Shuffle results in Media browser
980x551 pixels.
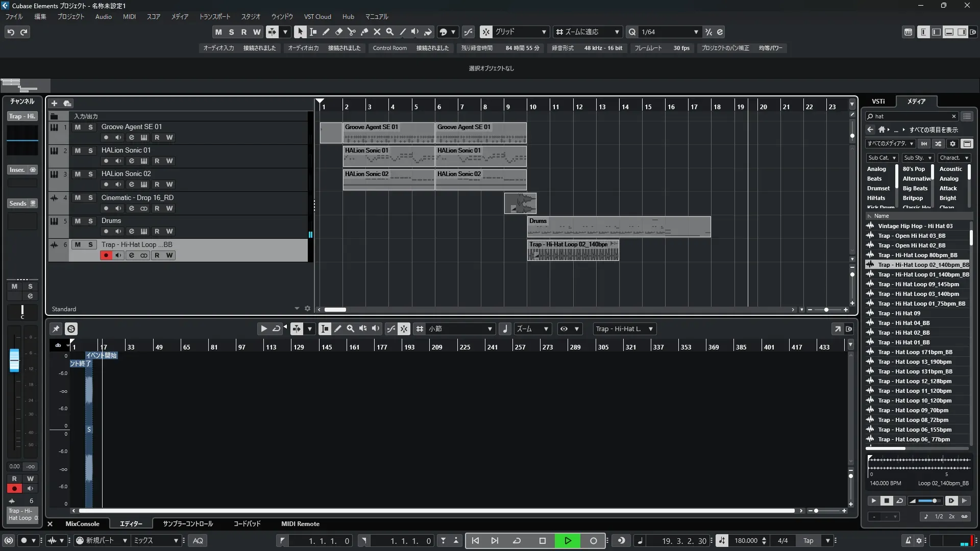tap(938, 144)
